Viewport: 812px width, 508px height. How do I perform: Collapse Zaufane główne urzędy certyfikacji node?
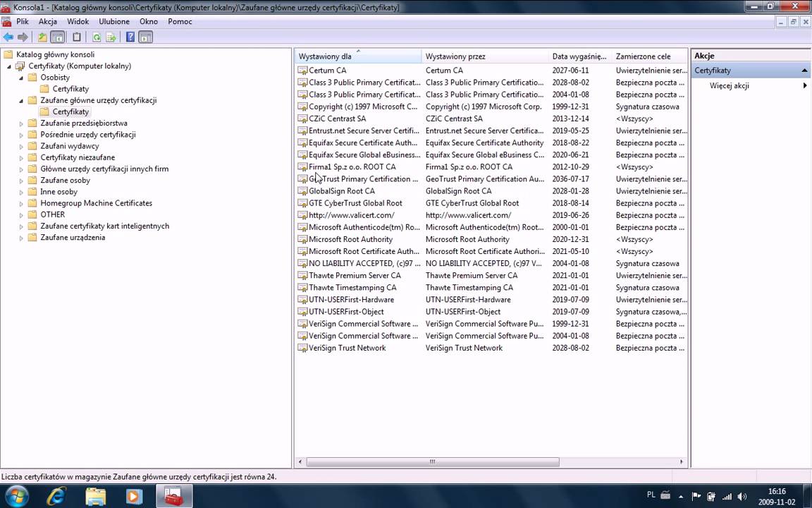coord(21,101)
